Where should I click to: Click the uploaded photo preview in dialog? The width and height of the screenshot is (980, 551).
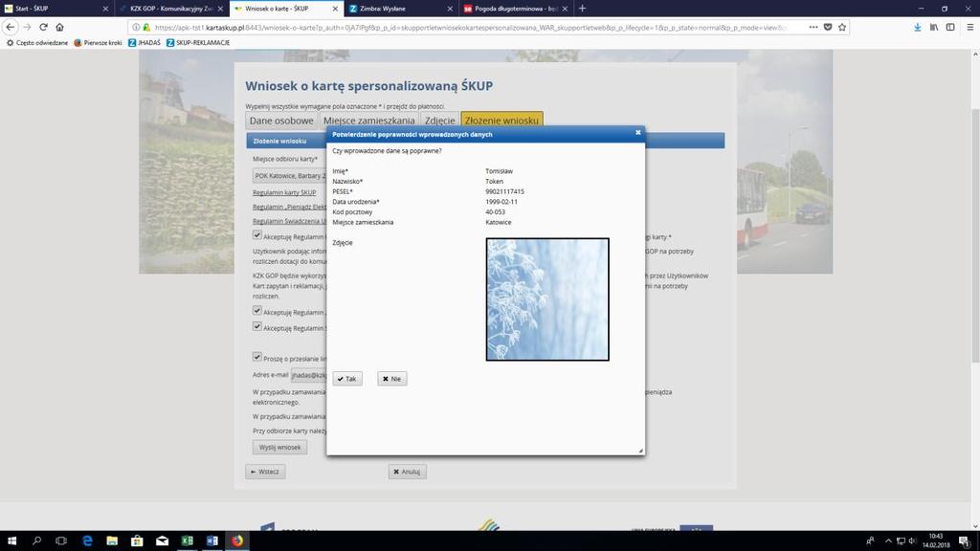pyautogui.click(x=547, y=299)
